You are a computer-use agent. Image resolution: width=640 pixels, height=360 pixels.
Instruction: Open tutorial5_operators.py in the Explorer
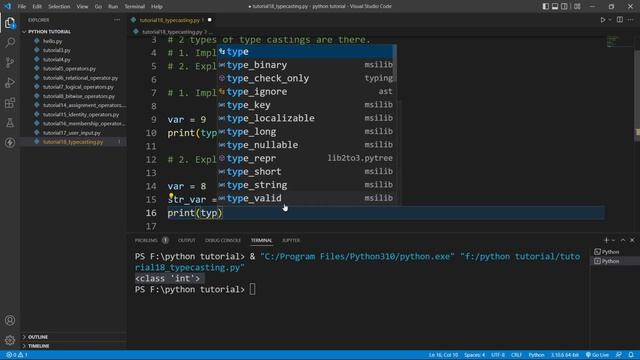[69, 69]
